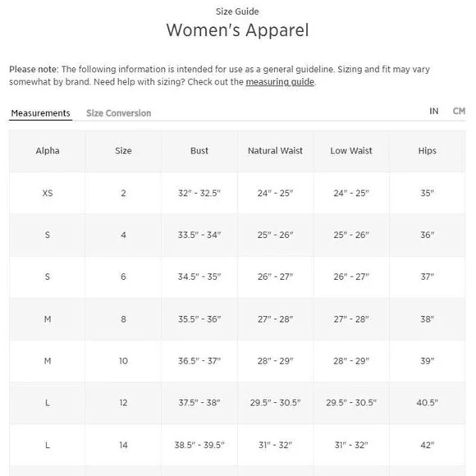Click the Hips column header
The width and height of the screenshot is (476, 476).
coord(427,151)
